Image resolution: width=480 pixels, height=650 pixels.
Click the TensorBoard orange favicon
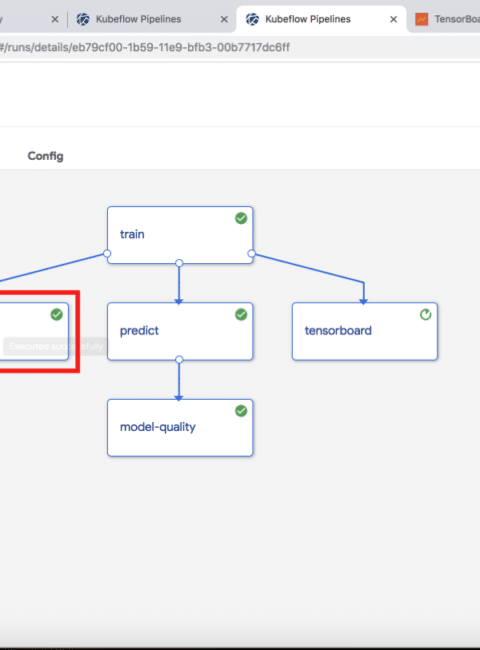tap(422, 19)
